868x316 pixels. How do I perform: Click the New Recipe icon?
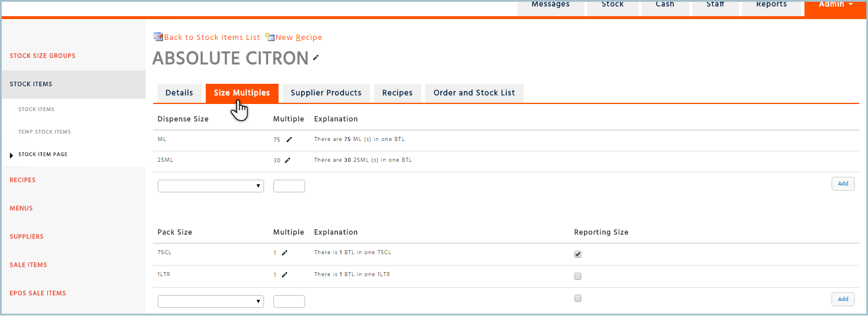click(270, 37)
